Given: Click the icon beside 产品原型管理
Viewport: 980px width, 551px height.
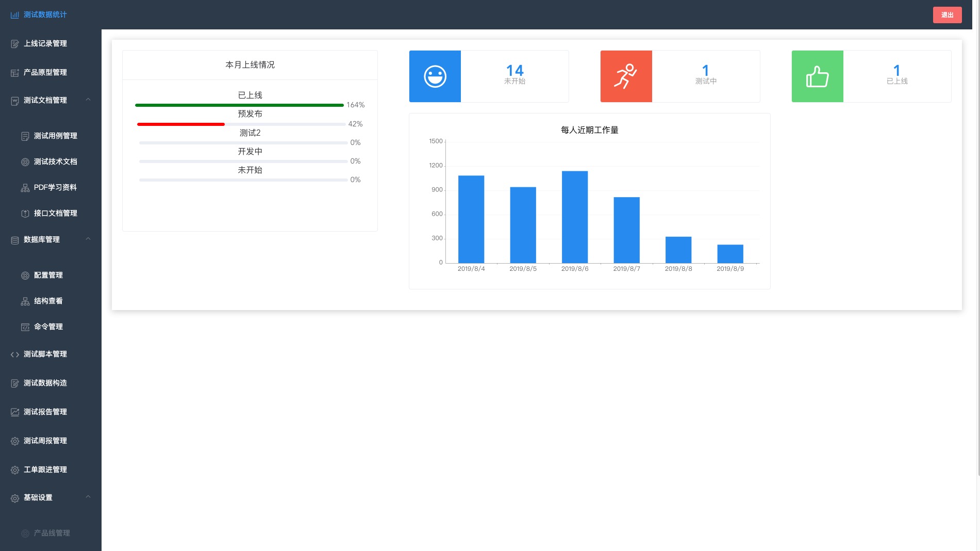Looking at the screenshot, I should coord(15,73).
